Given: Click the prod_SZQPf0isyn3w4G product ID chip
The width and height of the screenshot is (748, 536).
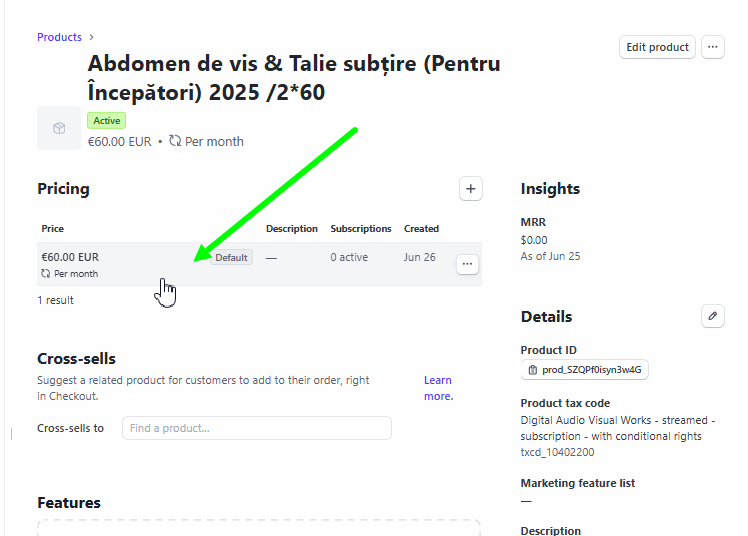Looking at the screenshot, I should pos(584,370).
